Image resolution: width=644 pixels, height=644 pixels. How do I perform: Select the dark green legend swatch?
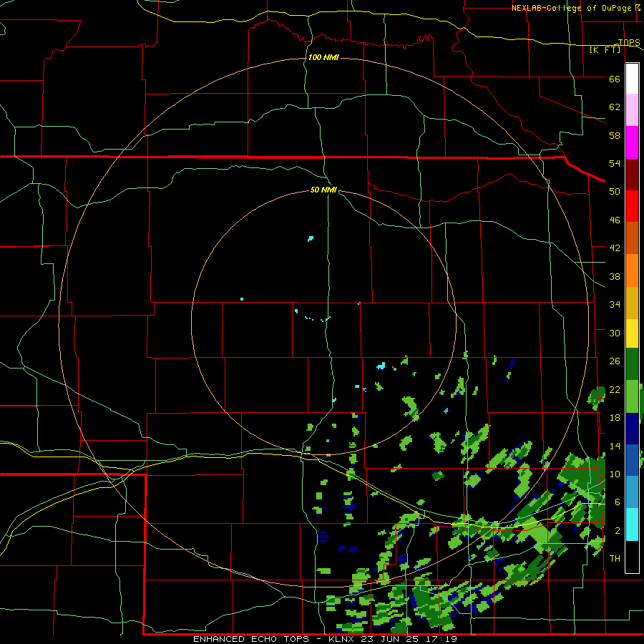pos(632,364)
